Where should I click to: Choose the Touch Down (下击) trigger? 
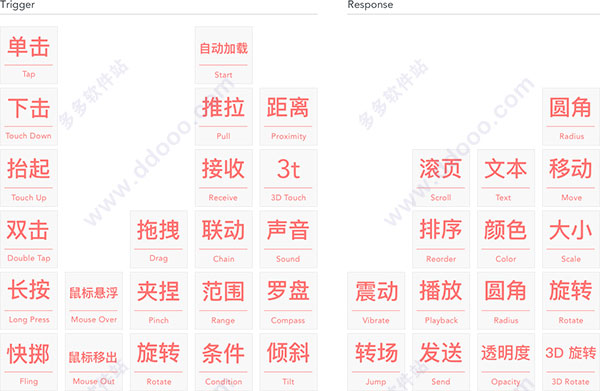pos(29,117)
